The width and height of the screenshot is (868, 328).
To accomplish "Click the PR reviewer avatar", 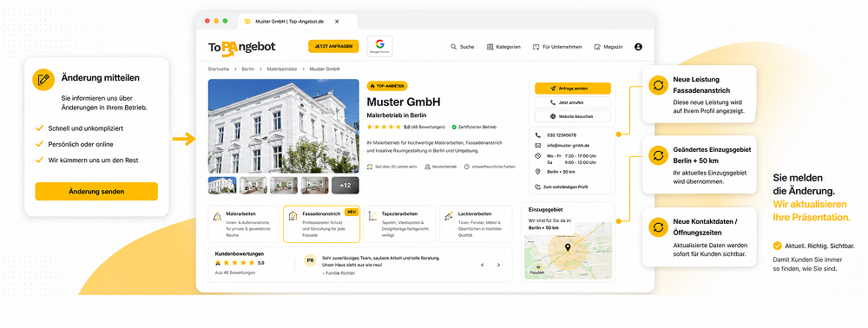I will click(310, 260).
